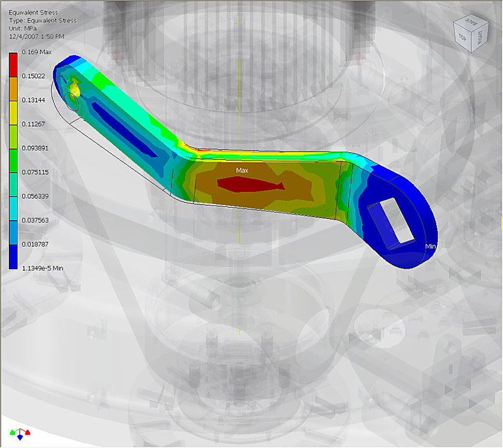
Task: Click the red 0.169 Max legend color band
Action: tap(13, 64)
